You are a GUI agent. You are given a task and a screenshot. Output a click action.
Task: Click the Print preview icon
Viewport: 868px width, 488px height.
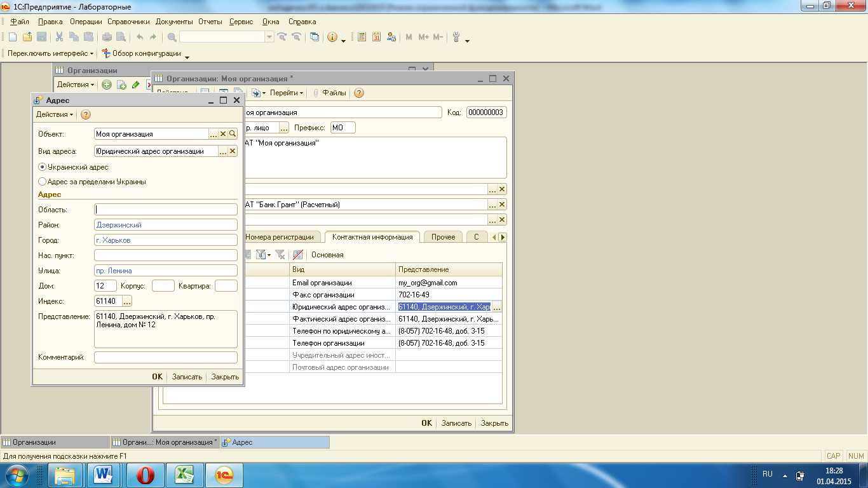pos(121,37)
